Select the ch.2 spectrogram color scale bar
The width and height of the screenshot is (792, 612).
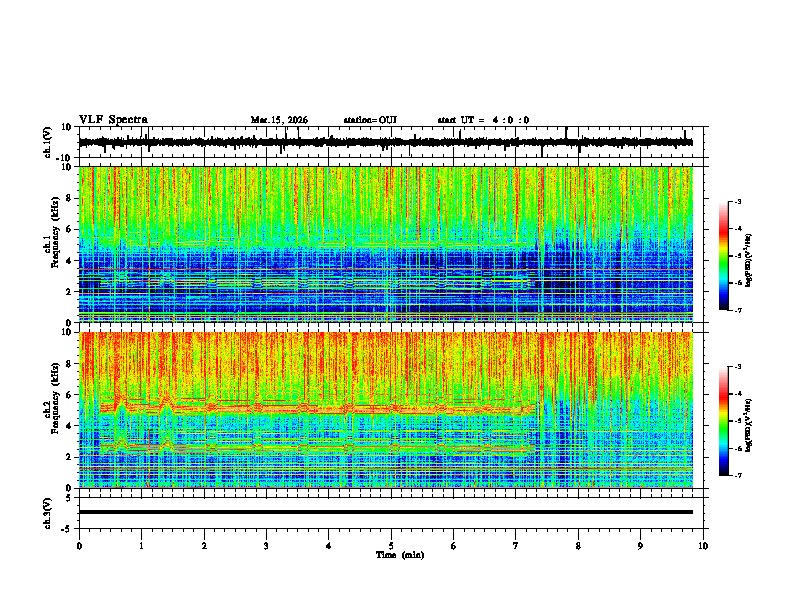(x=724, y=421)
